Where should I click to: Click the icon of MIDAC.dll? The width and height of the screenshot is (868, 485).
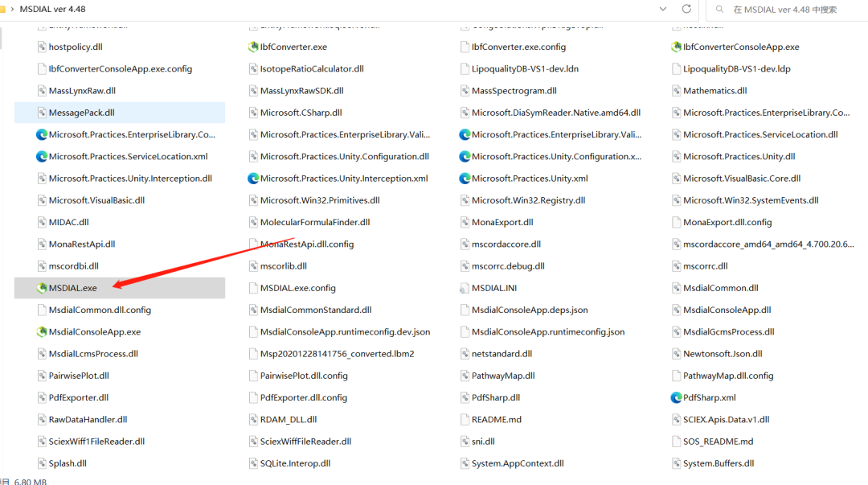coord(42,222)
